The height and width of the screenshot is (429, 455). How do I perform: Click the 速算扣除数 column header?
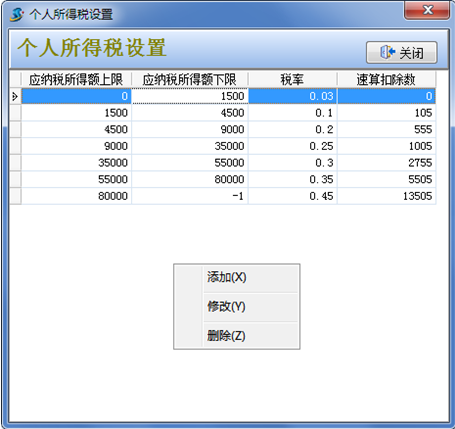pos(386,79)
